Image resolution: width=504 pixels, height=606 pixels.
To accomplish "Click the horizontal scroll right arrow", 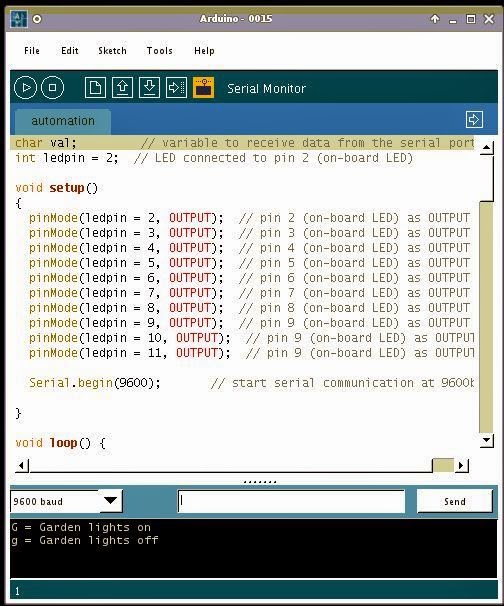I will point(461,466).
